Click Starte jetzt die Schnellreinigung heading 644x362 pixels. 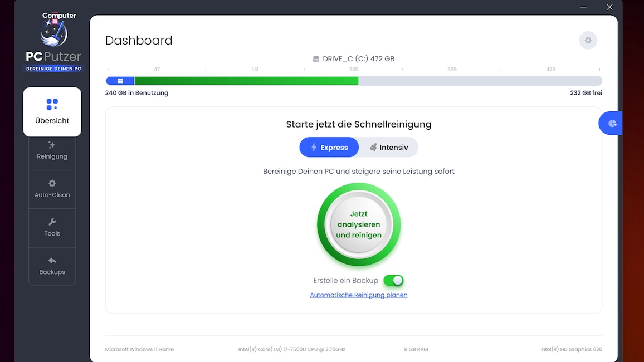359,124
